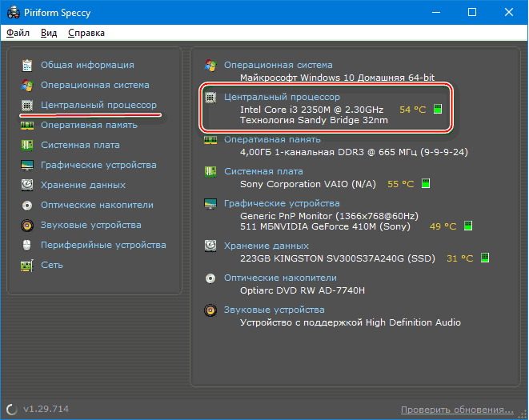Select Операционная система in the sidebar
Viewport: 529px width, 420px height.
click(95, 85)
